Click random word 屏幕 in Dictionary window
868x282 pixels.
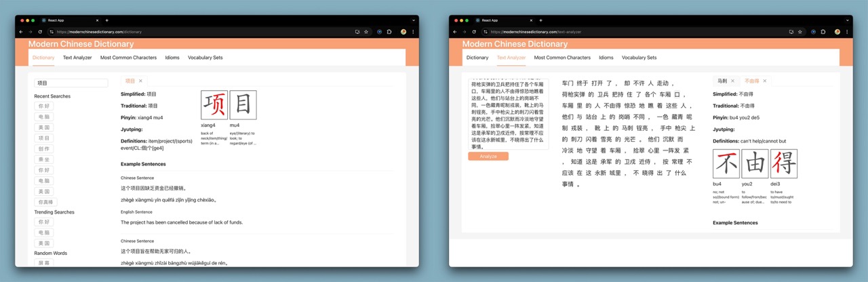click(44, 263)
